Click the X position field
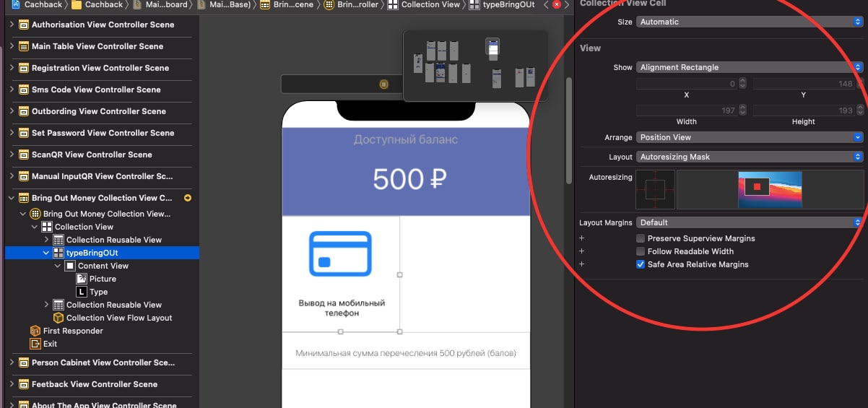The width and height of the screenshot is (868, 408). [x=686, y=84]
